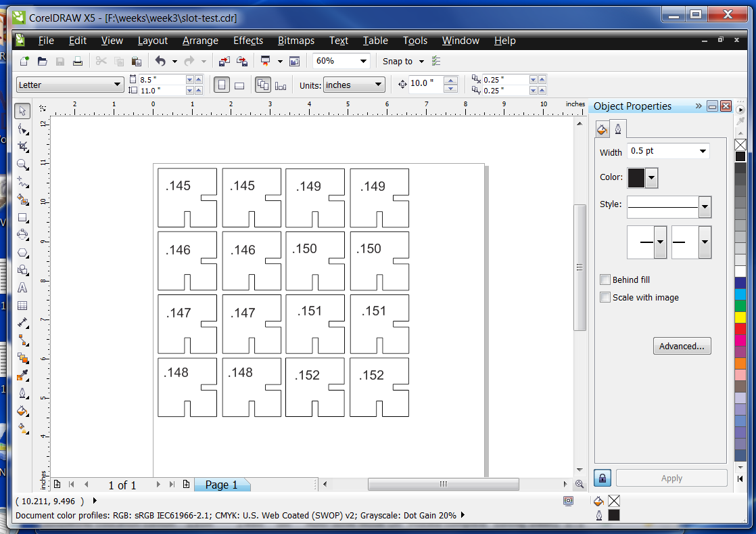Increase the nudge offset stepper

[x=450, y=81]
